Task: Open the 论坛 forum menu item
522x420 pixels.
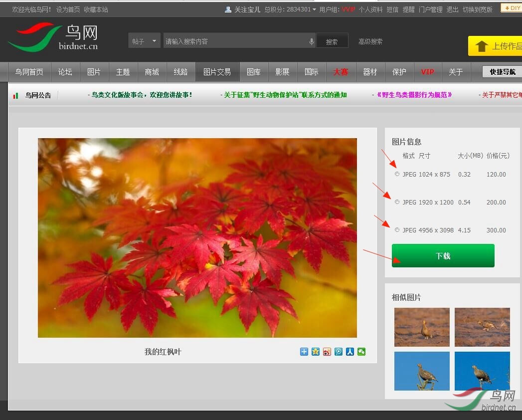Action: (x=65, y=72)
